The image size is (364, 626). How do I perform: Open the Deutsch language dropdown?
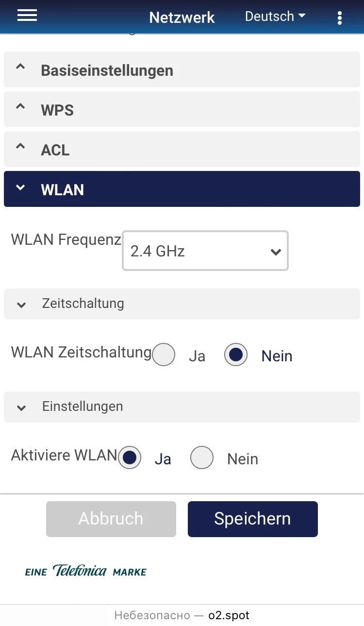(275, 17)
